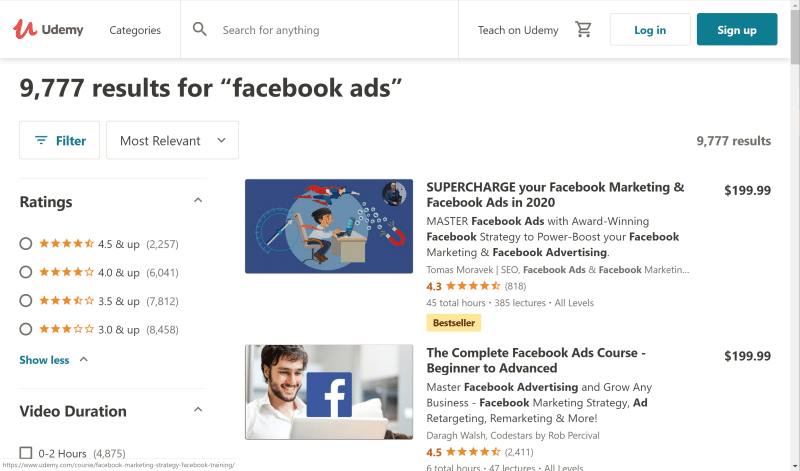
Task: Click the filter lines icon
Action: pyautogui.click(x=41, y=140)
